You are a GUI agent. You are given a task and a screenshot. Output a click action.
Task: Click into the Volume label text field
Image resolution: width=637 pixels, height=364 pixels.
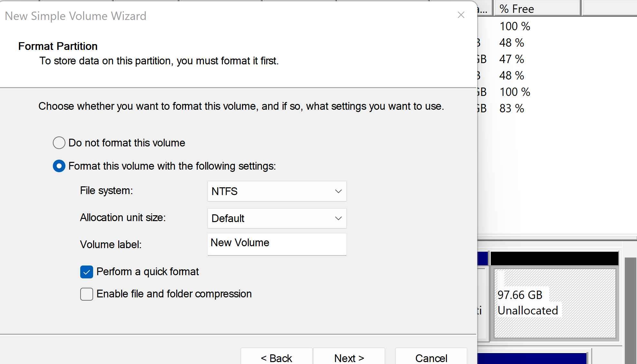pyautogui.click(x=276, y=244)
